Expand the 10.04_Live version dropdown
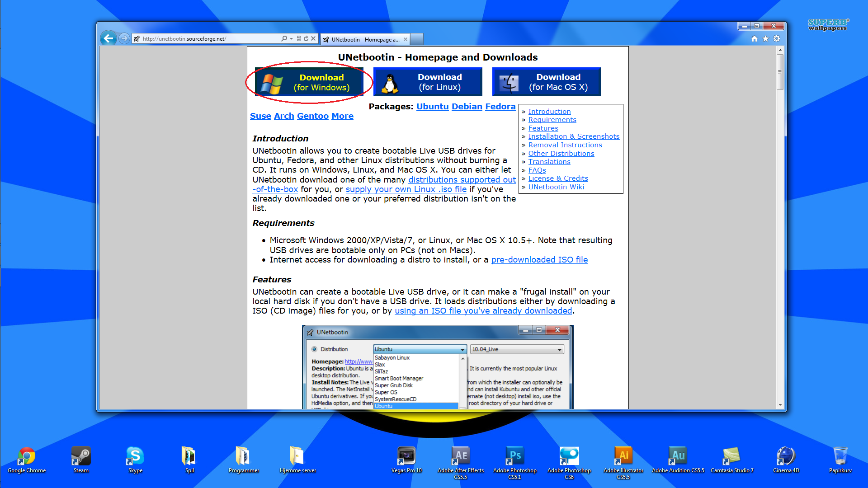Image resolution: width=868 pixels, height=488 pixels. point(559,350)
